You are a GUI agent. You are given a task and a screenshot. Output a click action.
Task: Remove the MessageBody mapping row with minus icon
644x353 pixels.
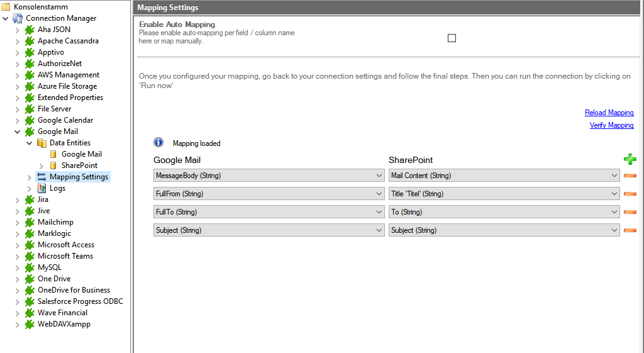pyautogui.click(x=630, y=176)
